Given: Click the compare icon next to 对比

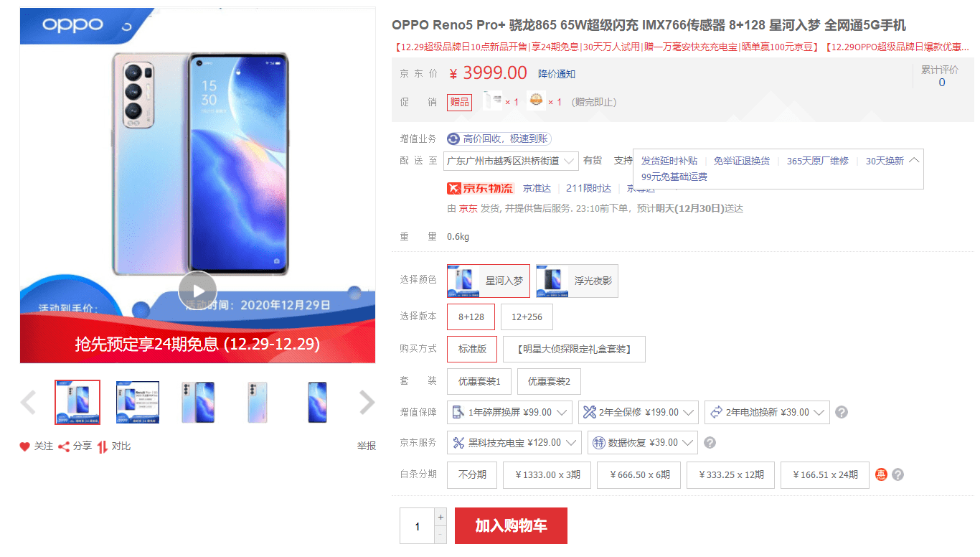Looking at the screenshot, I should pos(103,446).
